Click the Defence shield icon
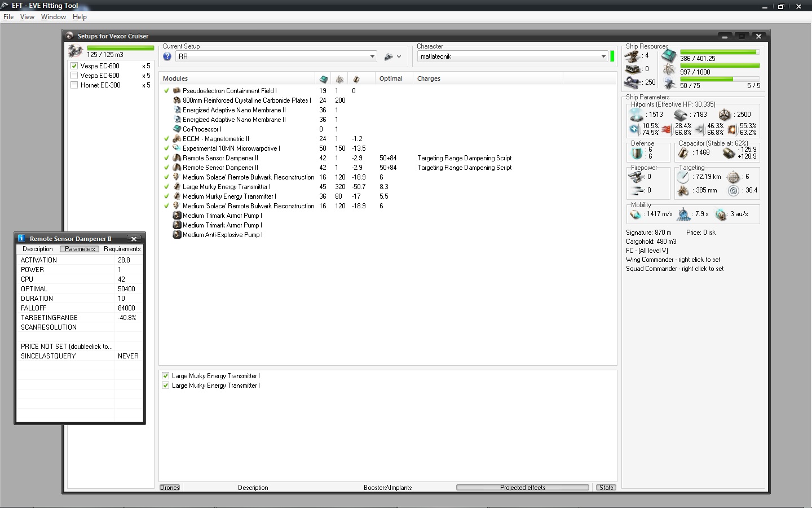The width and height of the screenshot is (812, 508). tap(637, 153)
